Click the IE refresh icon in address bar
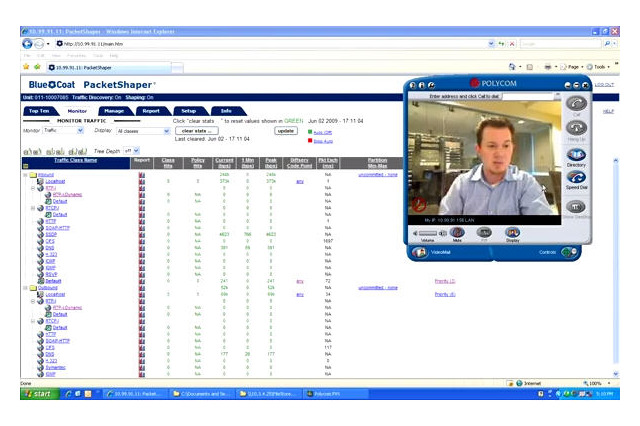This screenshot has width=640, height=426. (x=501, y=44)
